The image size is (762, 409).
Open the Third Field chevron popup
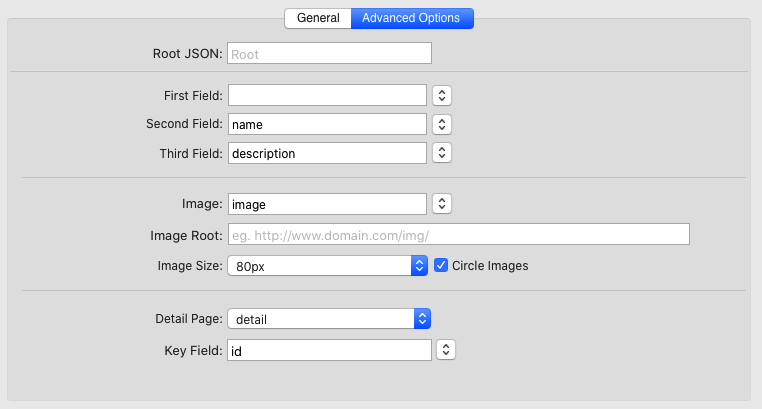pos(442,154)
